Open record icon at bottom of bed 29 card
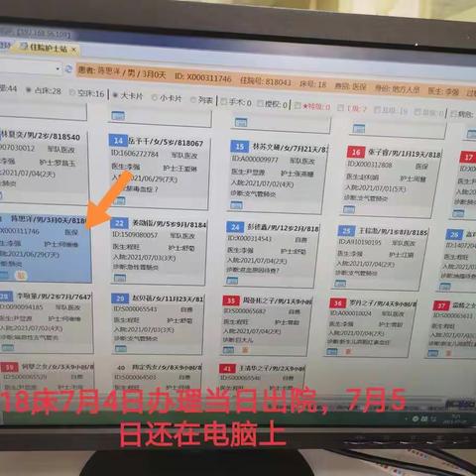 pos(121,348)
